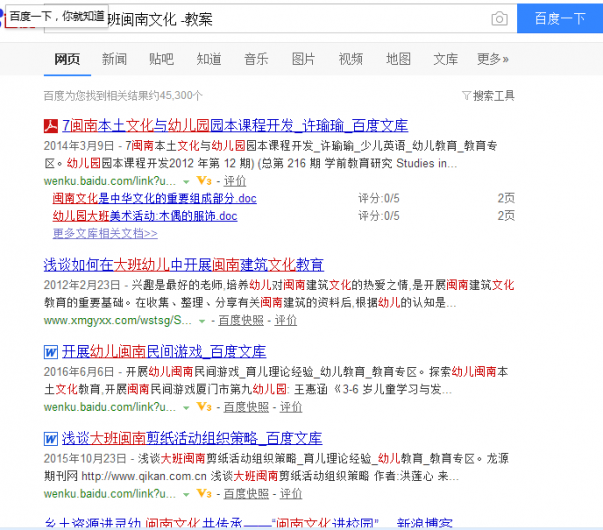Screen dimensions: 603x530
Task: Switch to the 图片 tab
Action: tap(303, 59)
